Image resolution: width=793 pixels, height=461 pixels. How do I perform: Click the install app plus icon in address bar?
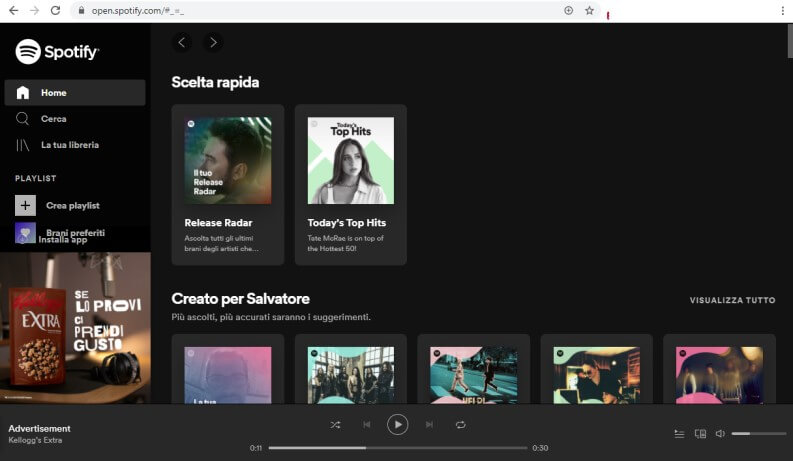point(568,11)
